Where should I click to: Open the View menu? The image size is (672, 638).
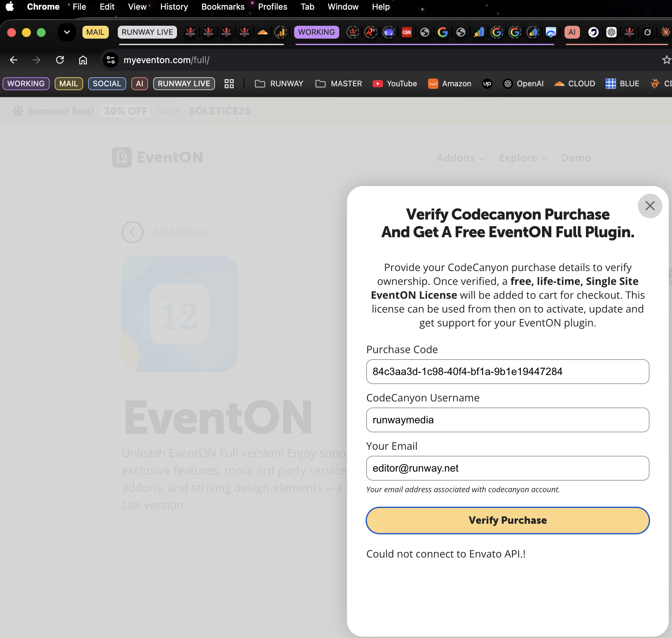click(x=137, y=6)
